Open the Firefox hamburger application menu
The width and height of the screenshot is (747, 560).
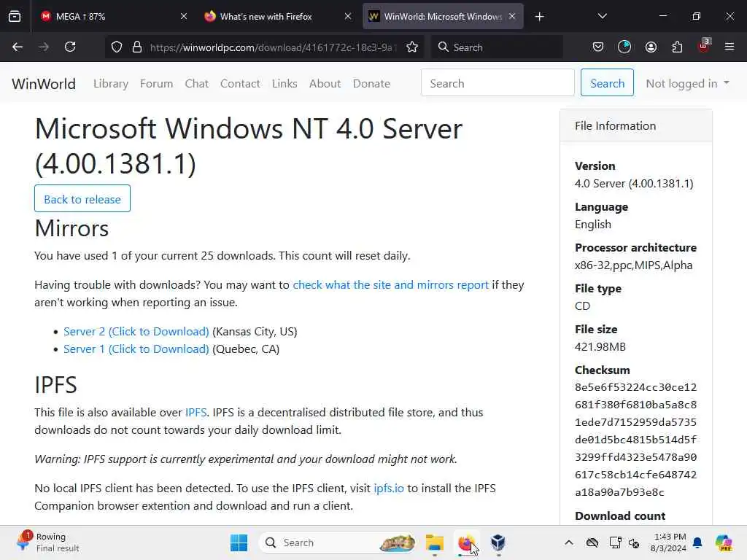[x=729, y=47]
